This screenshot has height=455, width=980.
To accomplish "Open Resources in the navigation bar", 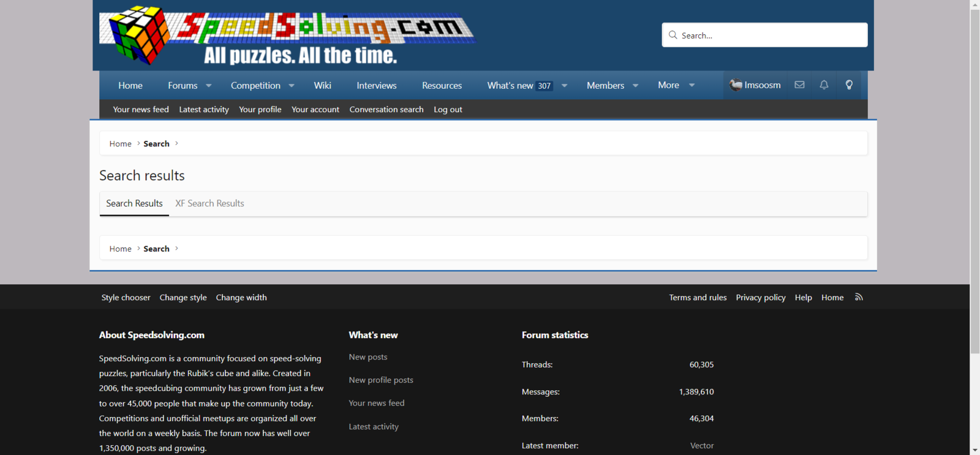I will [442, 86].
